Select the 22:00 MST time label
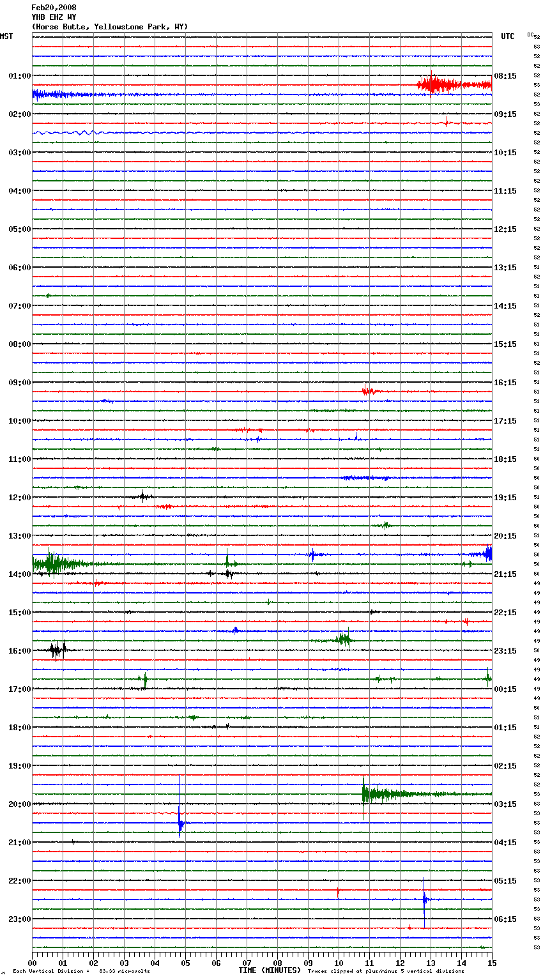This screenshot has height=980, width=543. [20, 881]
